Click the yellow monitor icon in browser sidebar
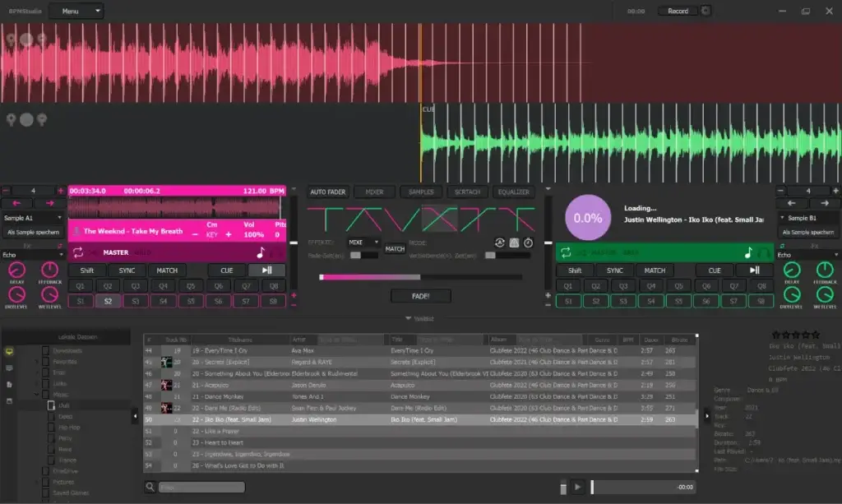 tap(9, 352)
